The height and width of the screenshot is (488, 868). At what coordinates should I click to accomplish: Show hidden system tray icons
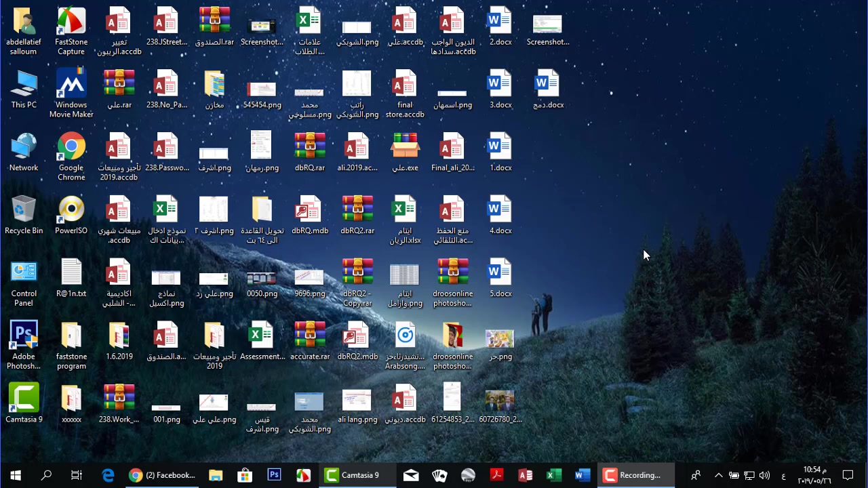[x=718, y=475]
